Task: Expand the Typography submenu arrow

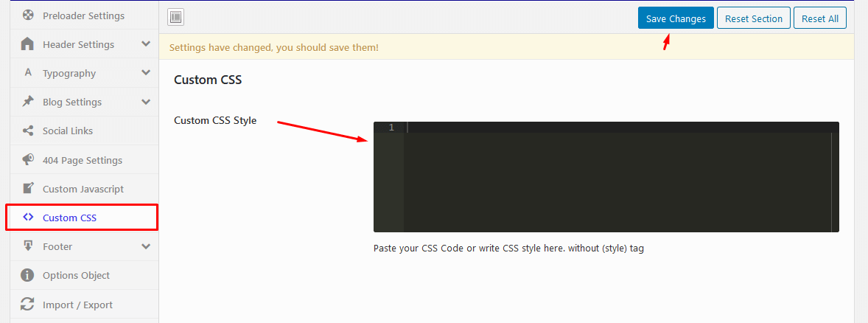Action: pyautogui.click(x=146, y=73)
